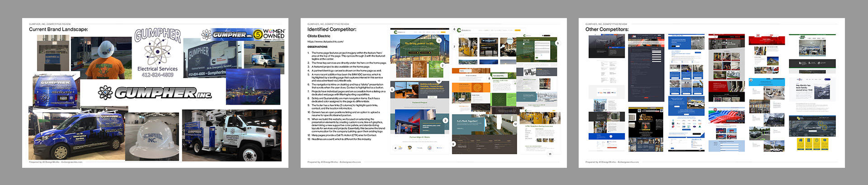Click the Identified Competitor heading
The image size is (868, 185).
pyautogui.click(x=332, y=29)
